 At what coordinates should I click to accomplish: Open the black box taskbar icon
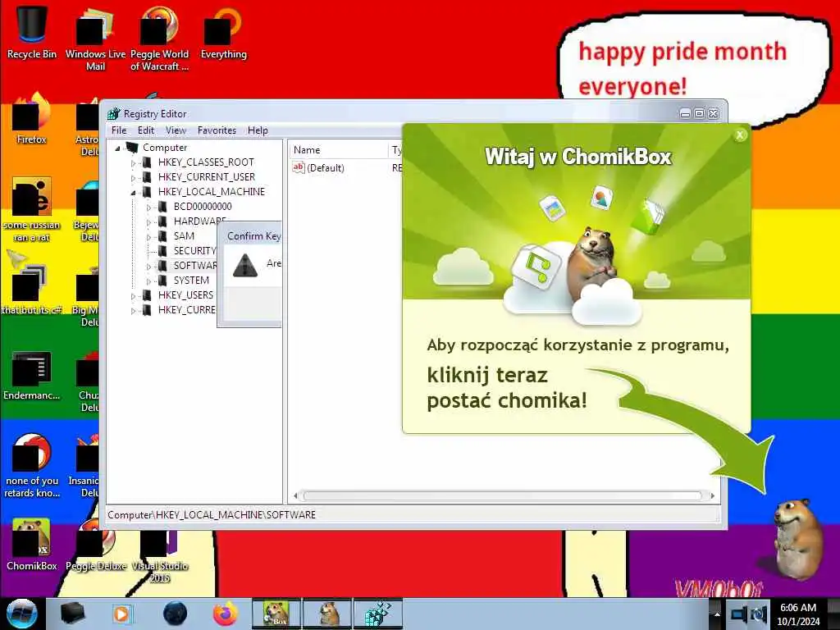(72, 614)
